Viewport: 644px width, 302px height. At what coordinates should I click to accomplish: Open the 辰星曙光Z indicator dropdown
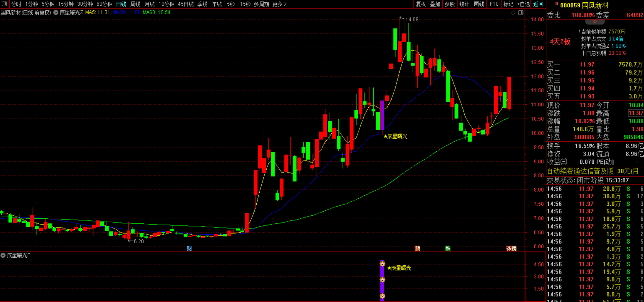[x=56, y=12]
